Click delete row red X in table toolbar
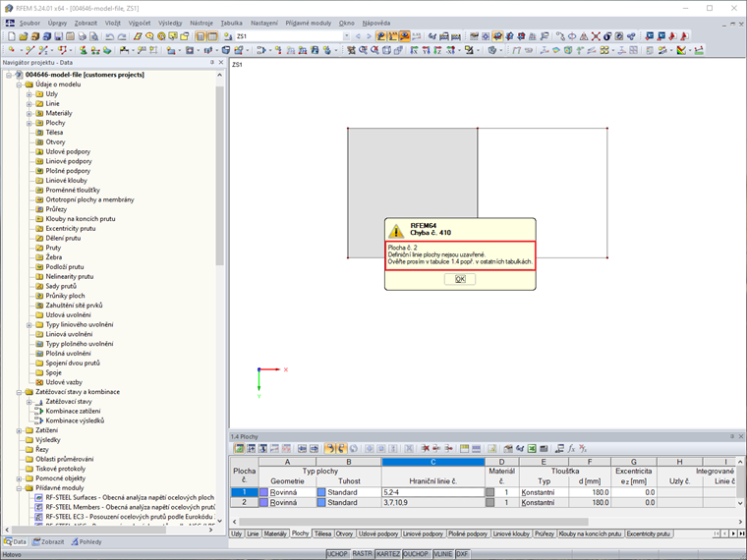The width and height of the screenshot is (747, 560). (425, 449)
